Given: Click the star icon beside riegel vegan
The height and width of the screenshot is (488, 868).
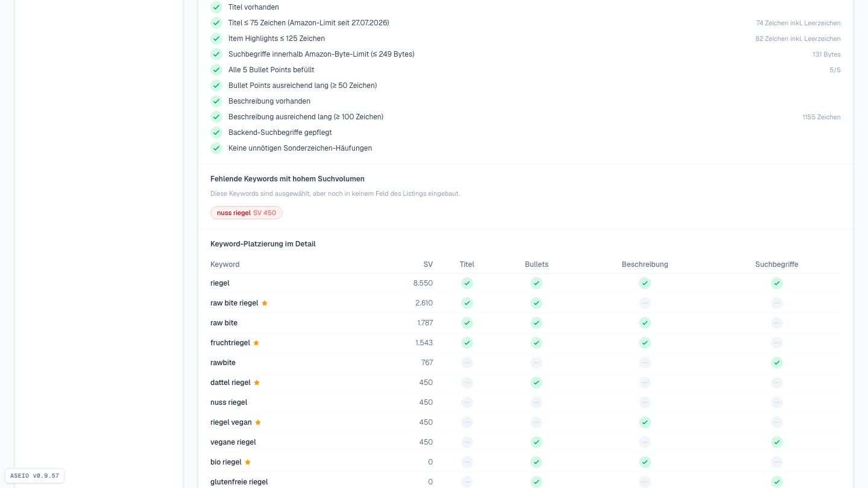Looking at the screenshot, I should click(x=258, y=422).
